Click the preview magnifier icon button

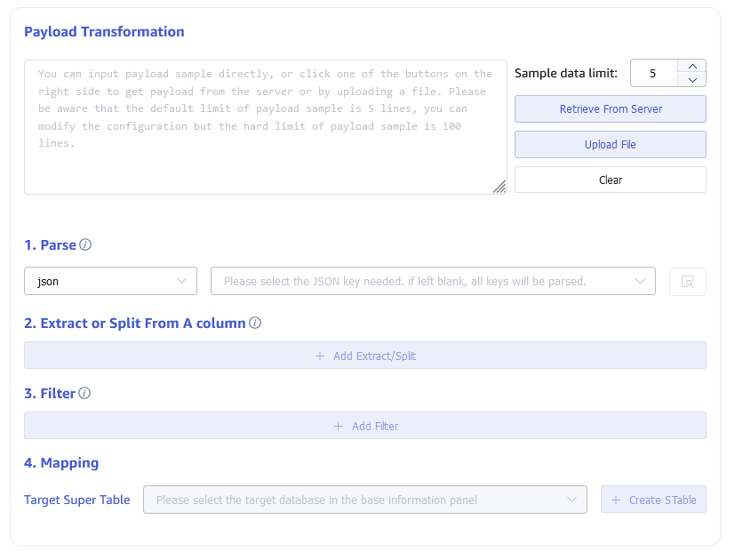coord(687,282)
